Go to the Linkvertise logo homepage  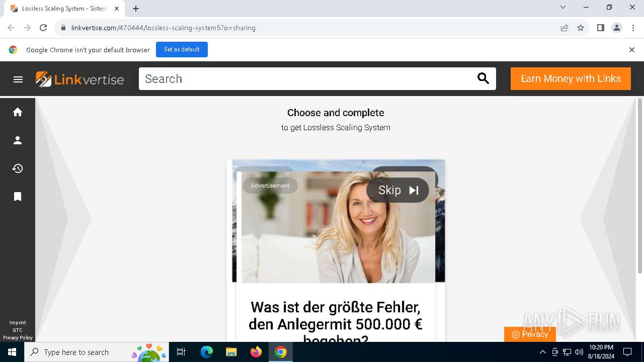[79, 79]
